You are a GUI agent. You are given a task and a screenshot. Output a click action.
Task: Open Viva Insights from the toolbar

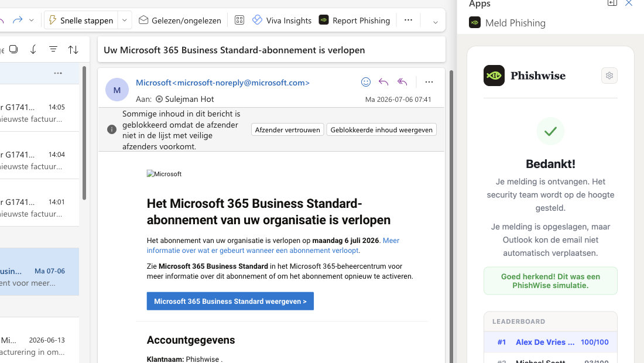[282, 20]
